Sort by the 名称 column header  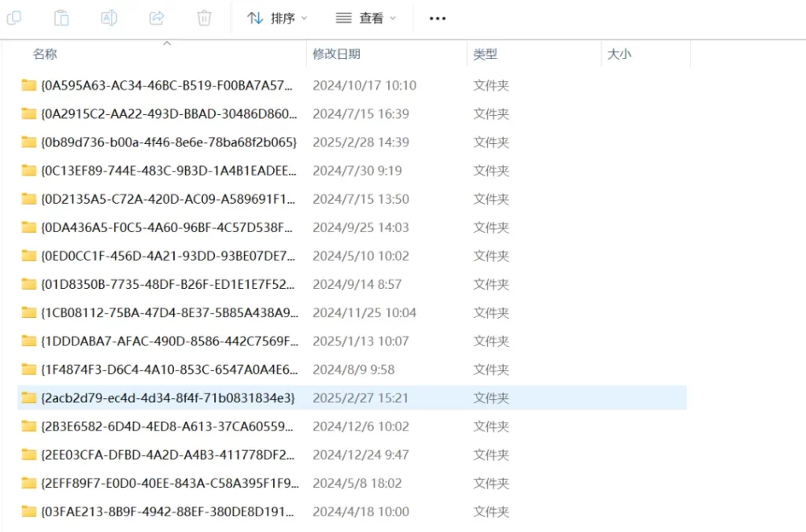coord(45,54)
